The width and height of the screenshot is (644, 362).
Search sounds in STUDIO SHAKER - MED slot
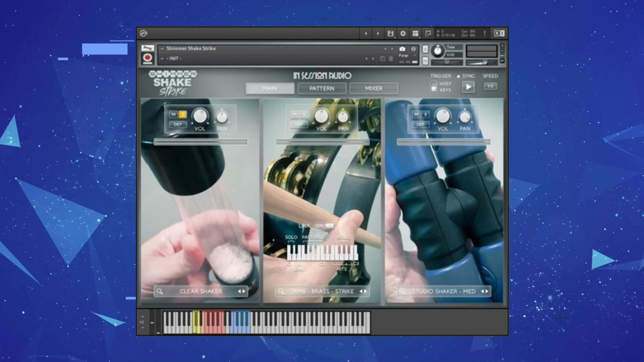click(402, 291)
